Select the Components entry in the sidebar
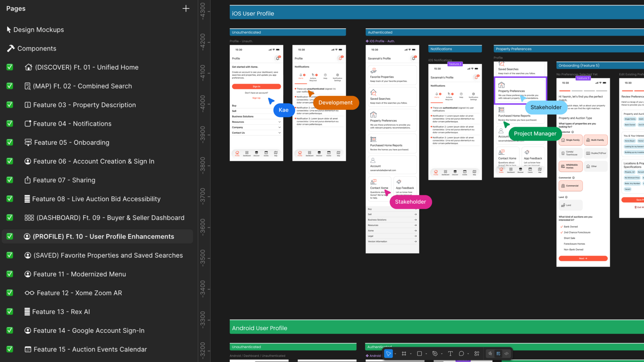This screenshot has height=362, width=644. tap(36, 48)
